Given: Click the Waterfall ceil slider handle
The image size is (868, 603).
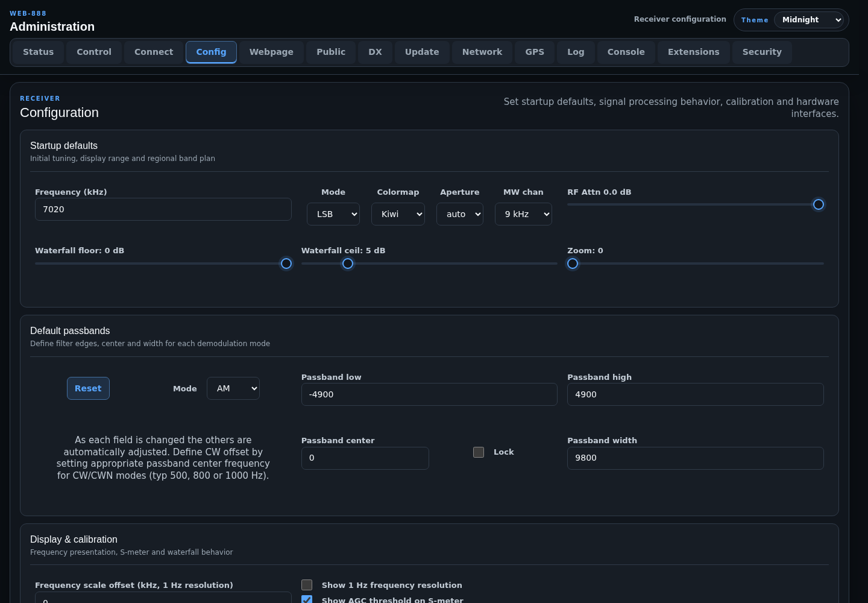Looking at the screenshot, I should 348,264.
